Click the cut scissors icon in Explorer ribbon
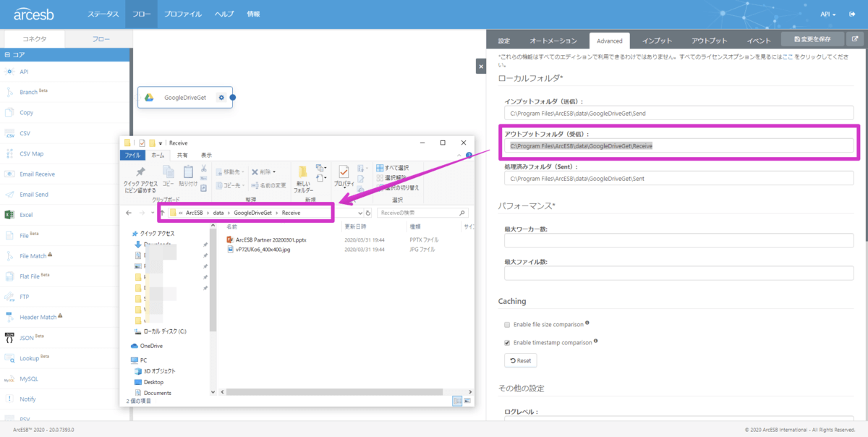The image size is (868, 437). (204, 169)
